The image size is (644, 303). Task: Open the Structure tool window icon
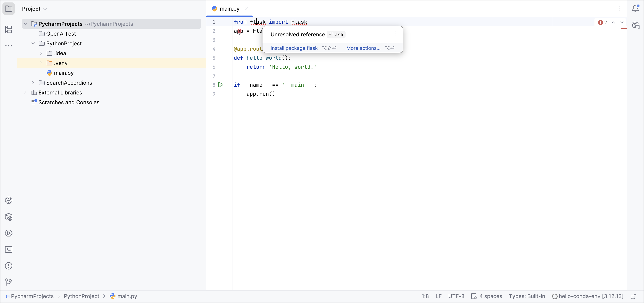click(9, 29)
